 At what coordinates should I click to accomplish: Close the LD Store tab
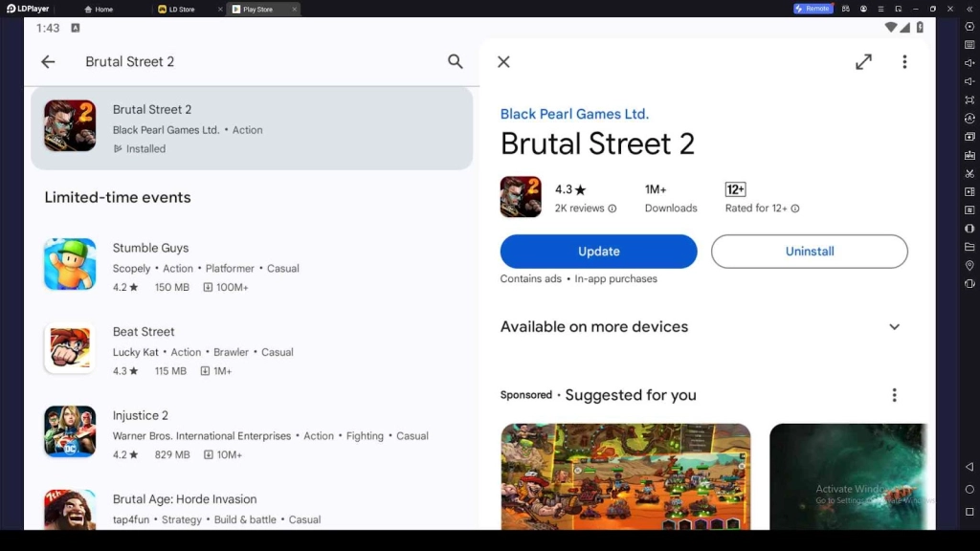click(220, 9)
